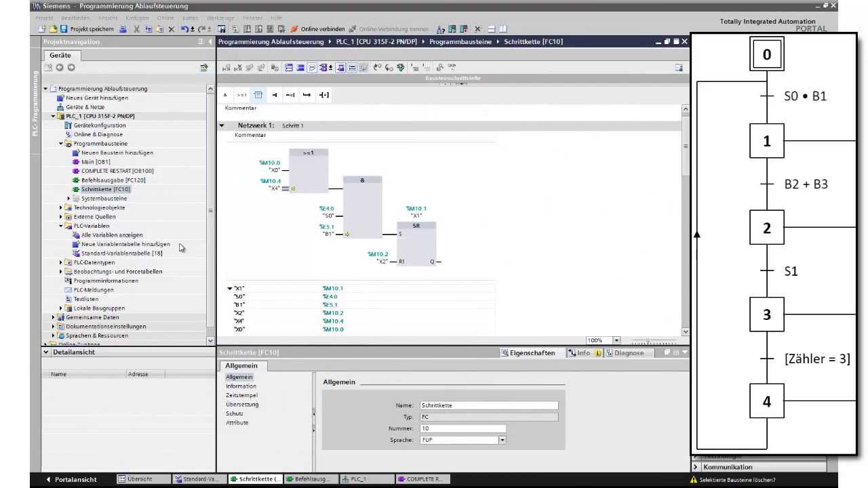Image resolution: width=868 pixels, height=488 pixels.
Task: Open the Projekt menu
Action: [x=44, y=18]
